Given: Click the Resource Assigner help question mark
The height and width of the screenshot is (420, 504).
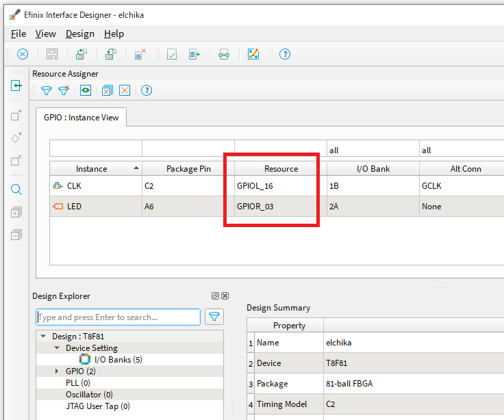Looking at the screenshot, I should [x=147, y=90].
